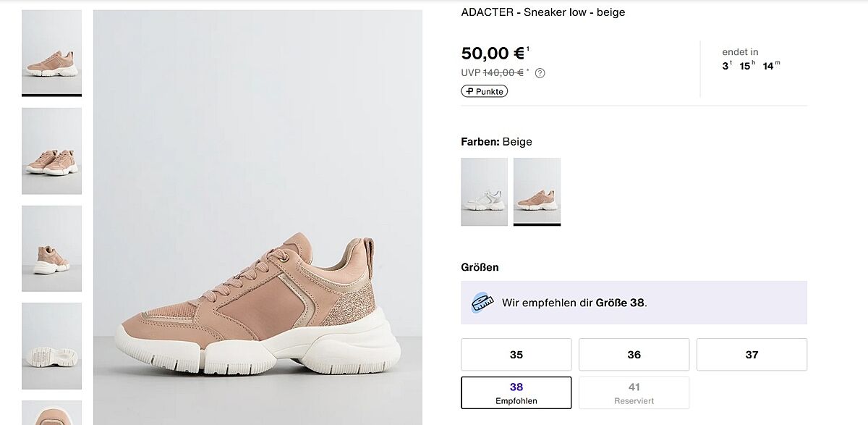
Task: Choose size 36
Action: 634,355
